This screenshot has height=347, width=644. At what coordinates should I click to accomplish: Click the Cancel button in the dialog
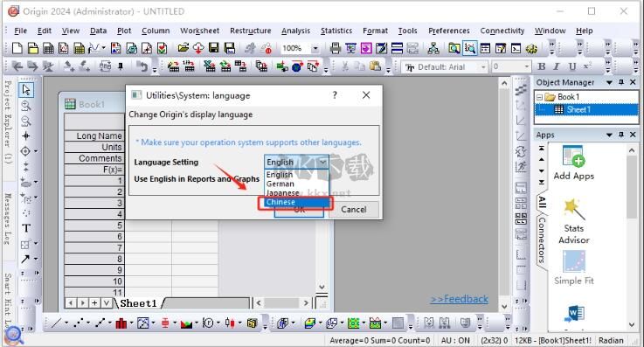(x=354, y=210)
